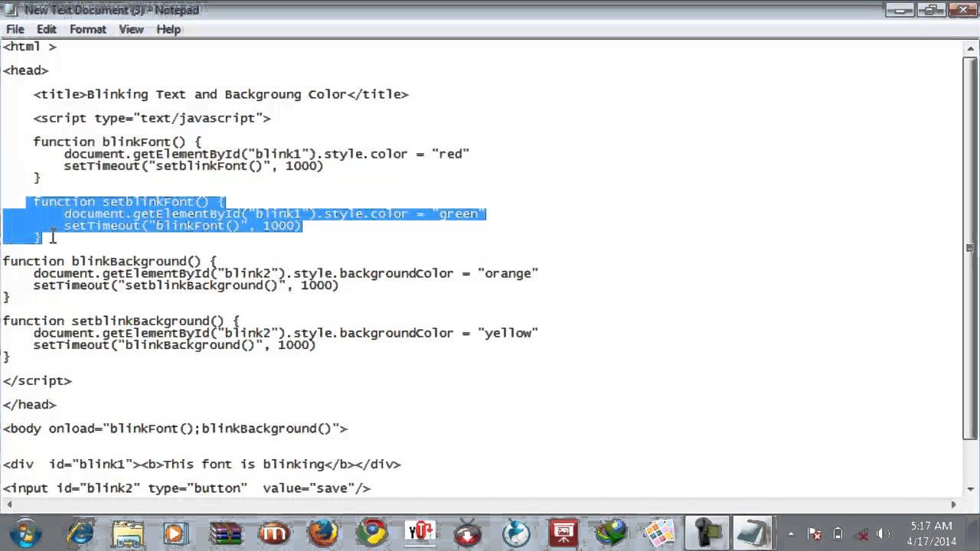Switch to the camcorder recorder taskbar icon
980x551 pixels.
707,532
